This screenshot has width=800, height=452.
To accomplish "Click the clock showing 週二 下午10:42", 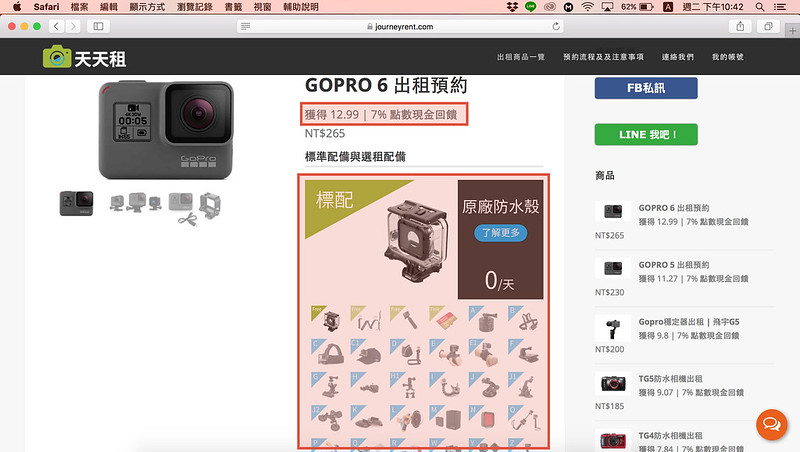I will pyautogui.click(x=713, y=7).
